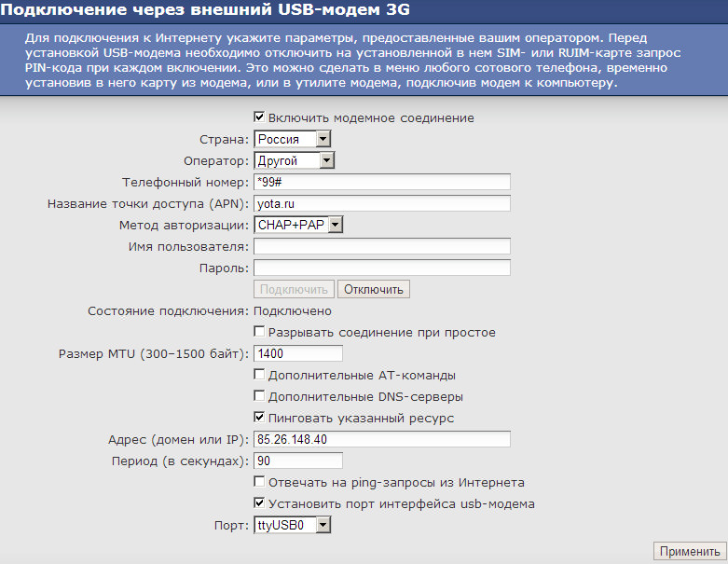Open the 'Метод авторизации' dropdown CHAP+PAP
This screenshot has width=728, height=564.
[298, 225]
